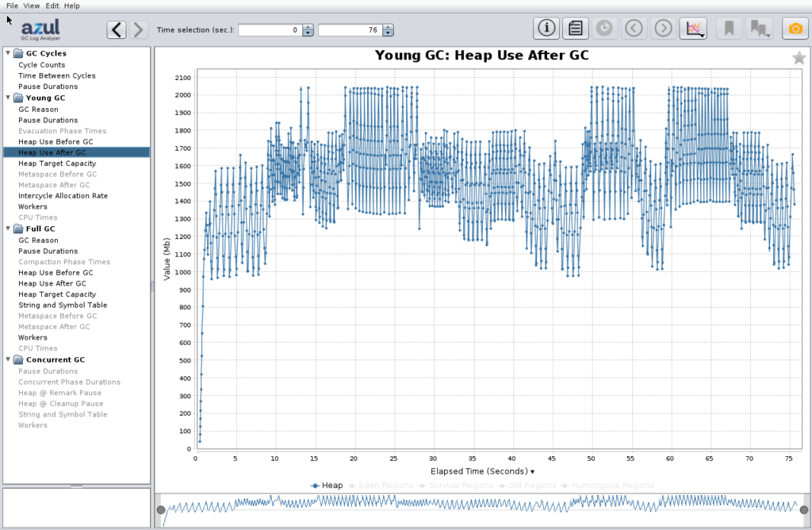
Task: Click the view log text icon
Action: point(575,28)
